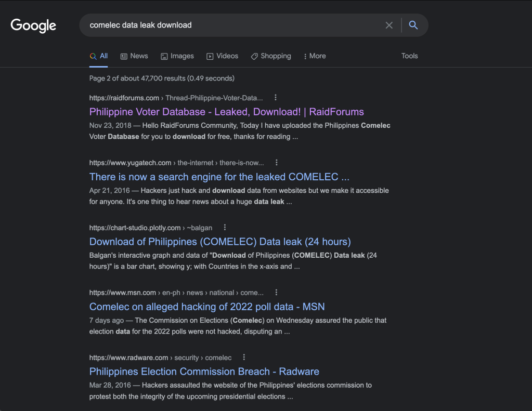Click the Google logo
Screen dimensions: 532x411
click(33, 25)
